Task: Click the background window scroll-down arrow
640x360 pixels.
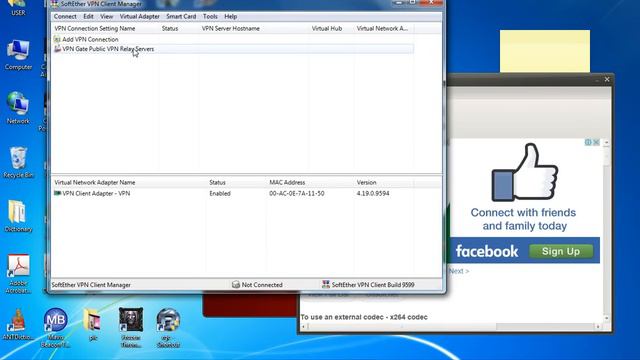Action: tap(607, 318)
